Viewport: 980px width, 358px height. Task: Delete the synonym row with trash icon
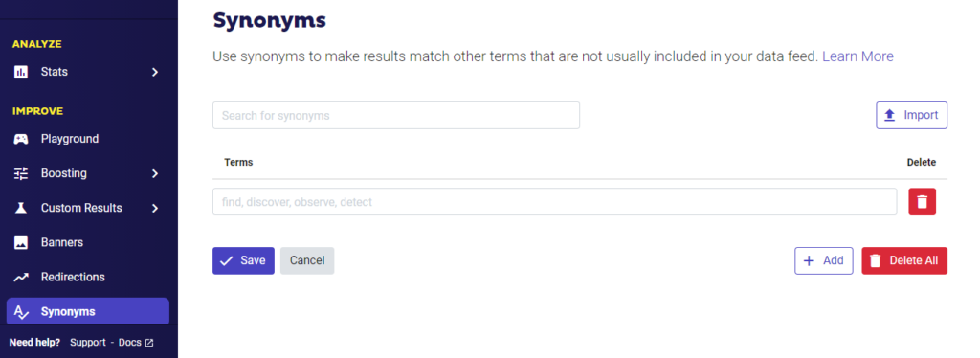click(922, 202)
